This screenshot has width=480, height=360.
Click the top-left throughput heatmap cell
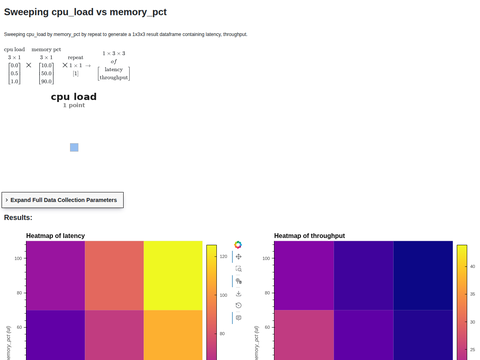click(x=304, y=275)
